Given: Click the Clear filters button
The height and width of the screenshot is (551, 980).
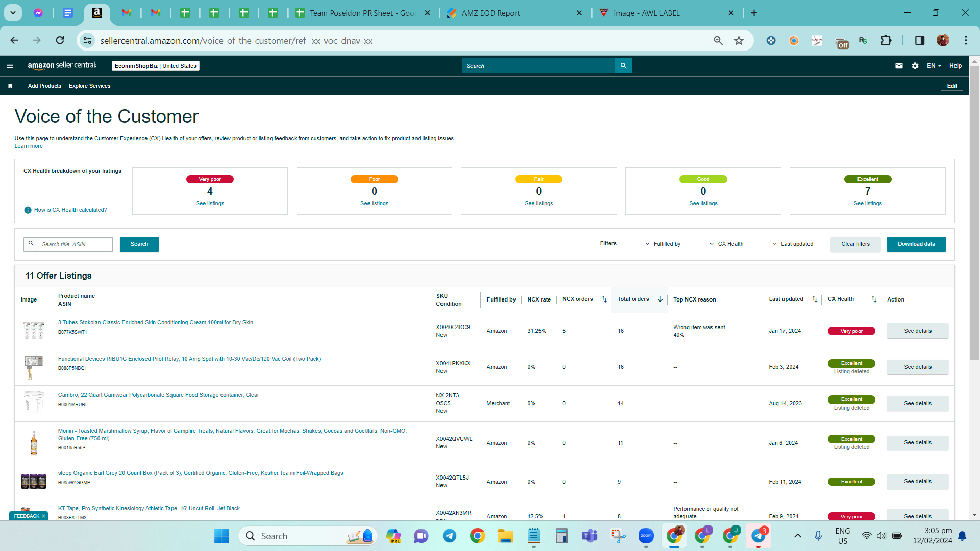Looking at the screenshot, I should [x=855, y=244].
